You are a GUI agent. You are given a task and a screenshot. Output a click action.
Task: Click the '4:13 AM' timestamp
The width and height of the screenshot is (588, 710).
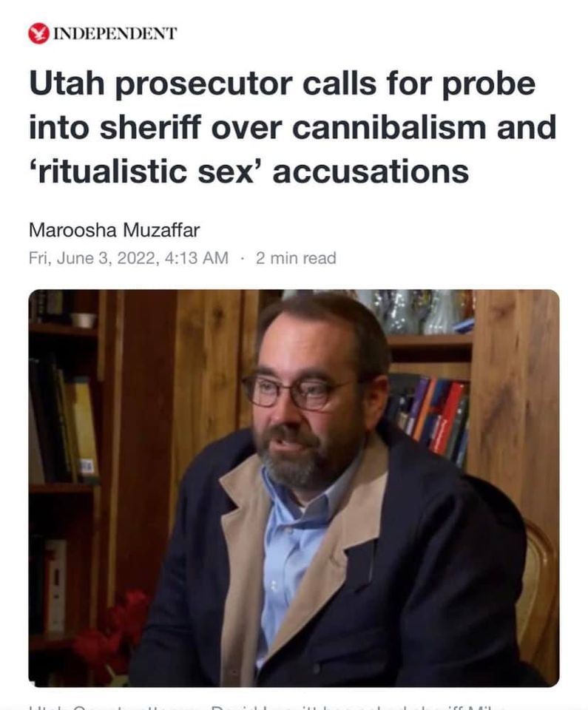197,258
